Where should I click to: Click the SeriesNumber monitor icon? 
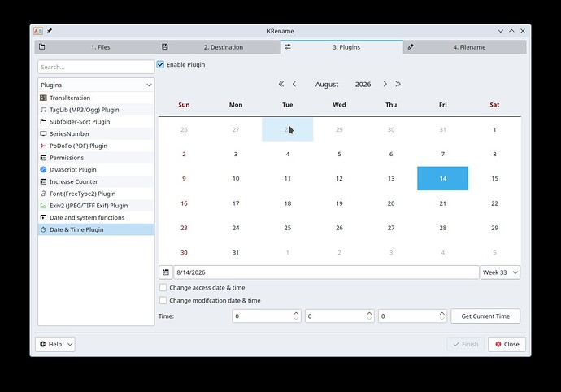[x=43, y=133]
